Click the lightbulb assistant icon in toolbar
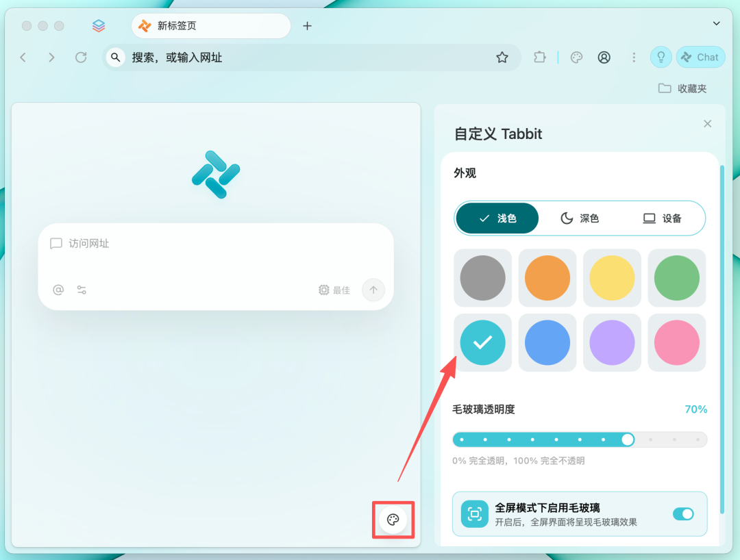The width and height of the screenshot is (740, 560). click(660, 57)
